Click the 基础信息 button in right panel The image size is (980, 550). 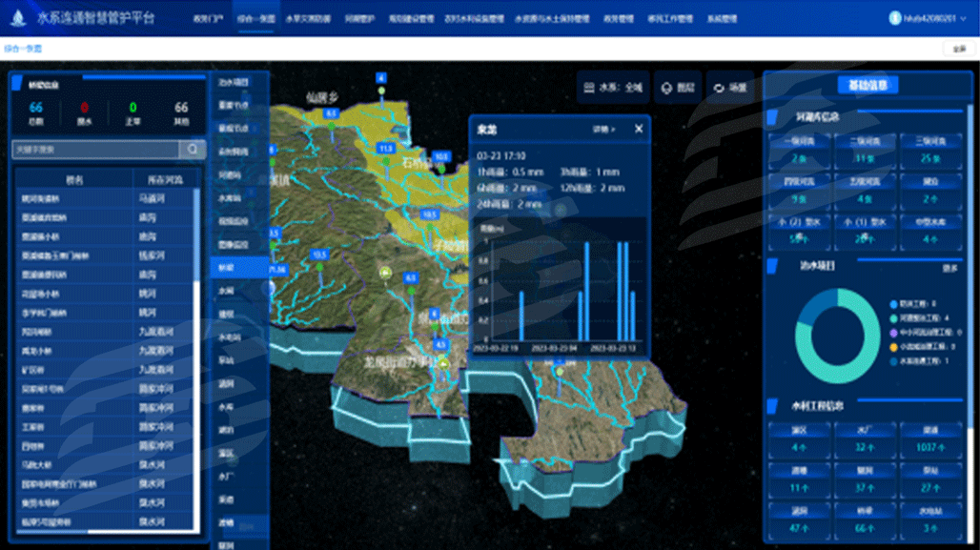click(x=868, y=85)
